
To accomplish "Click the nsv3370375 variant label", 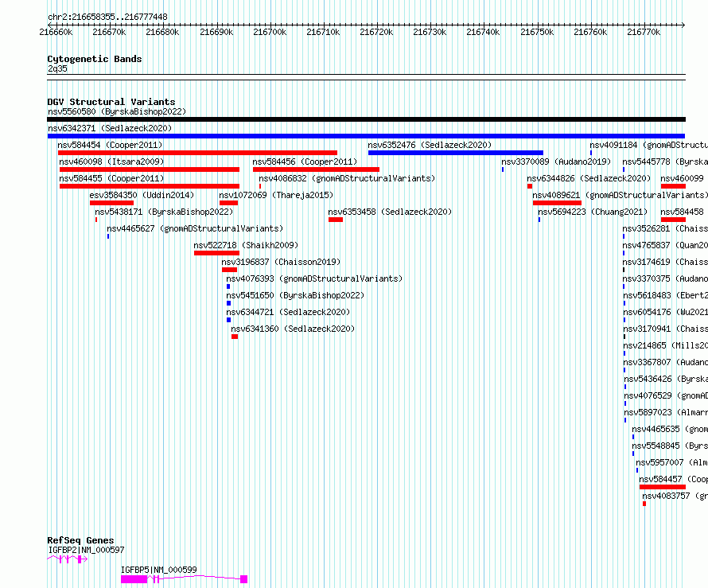I will [x=665, y=278].
